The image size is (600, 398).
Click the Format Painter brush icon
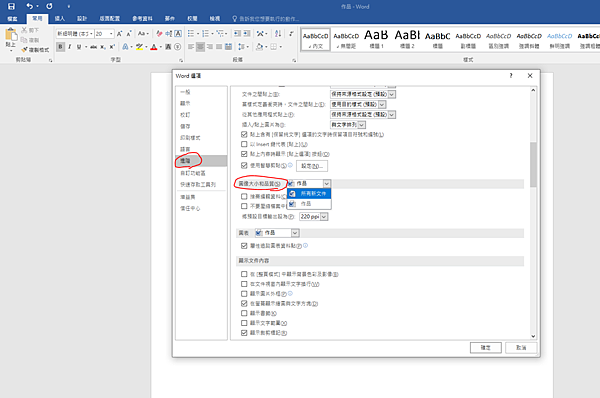point(24,50)
